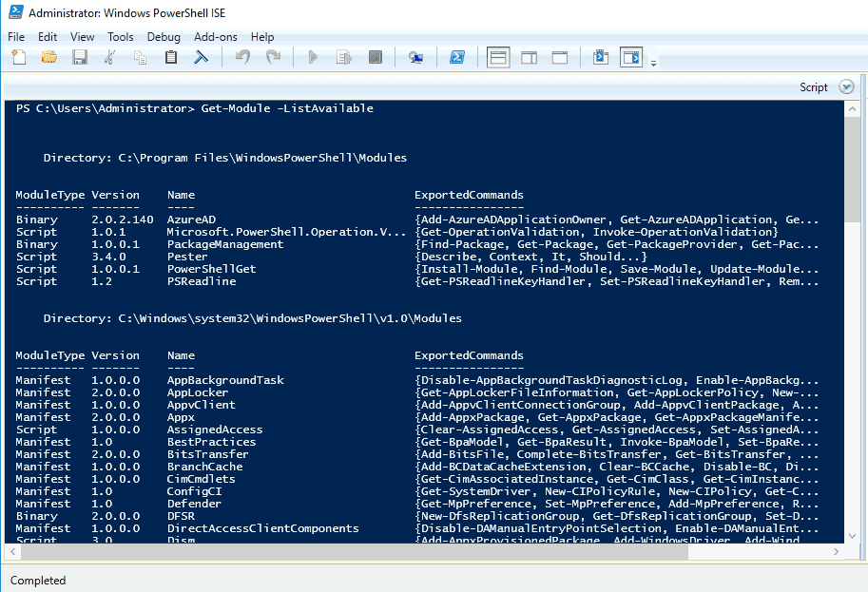Click the DirectAccessClientComponents module name
868x592 pixels.
coord(263,528)
